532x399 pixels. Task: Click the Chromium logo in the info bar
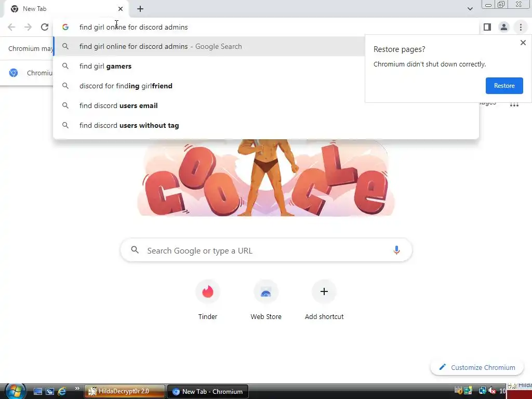pos(14,73)
